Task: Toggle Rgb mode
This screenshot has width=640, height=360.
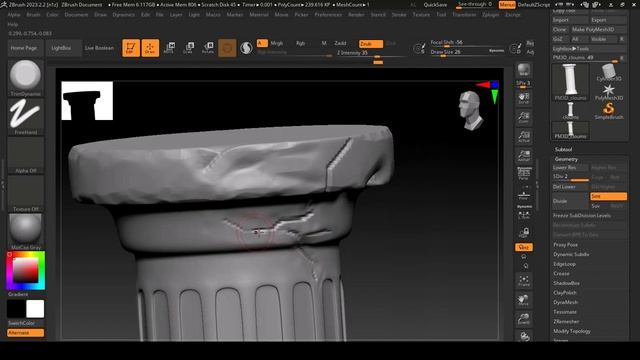Action: [300, 43]
